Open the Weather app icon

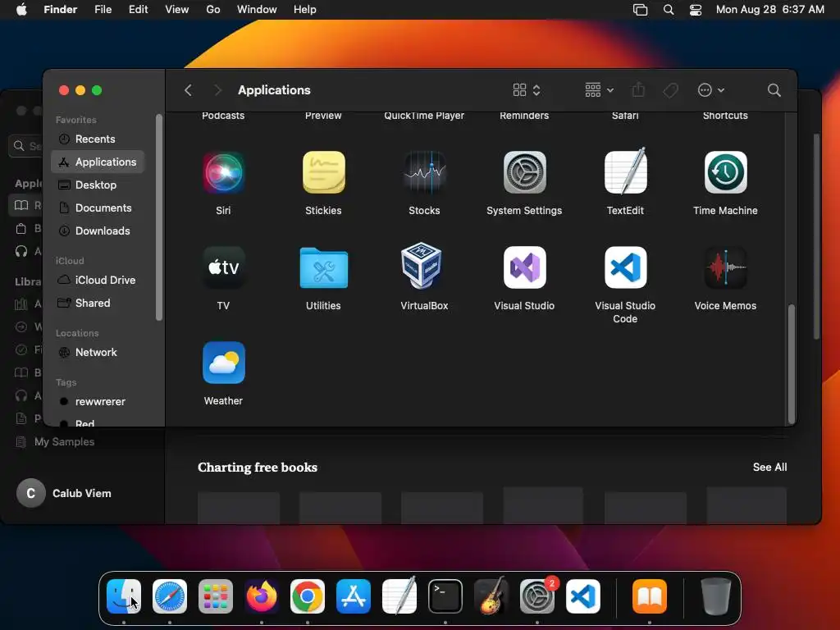click(x=223, y=363)
